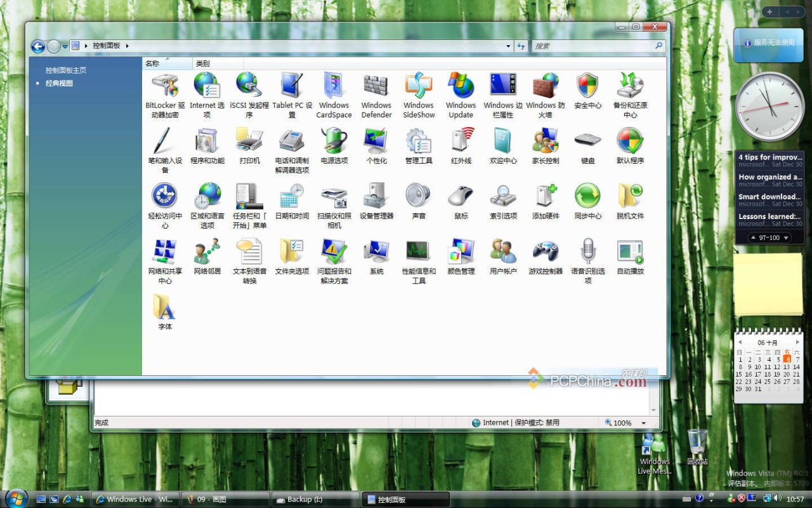The width and height of the screenshot is (812, 508).
Task: Open 电源选项 icon
Action: [x=334, y=140]
